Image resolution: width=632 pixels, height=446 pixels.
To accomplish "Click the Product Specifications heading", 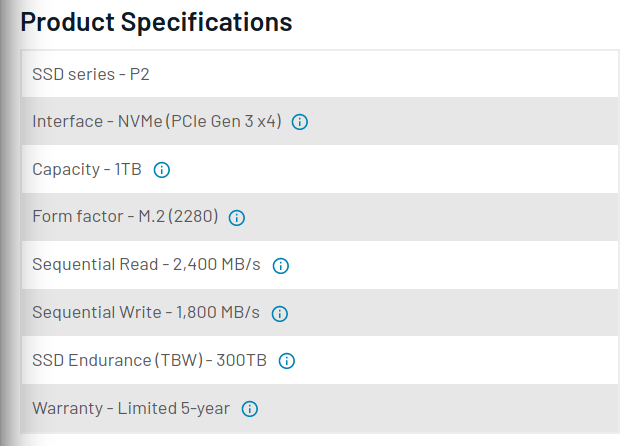I will tap(157, 22).
